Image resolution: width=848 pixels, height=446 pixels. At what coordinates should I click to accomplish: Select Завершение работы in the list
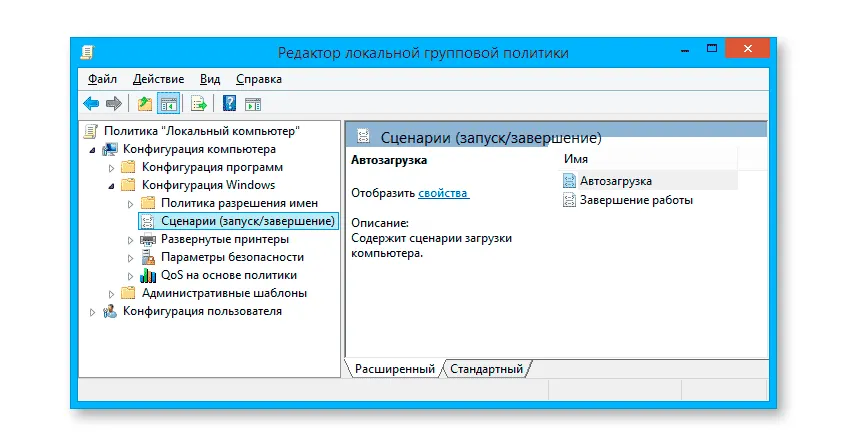click(636, 200)
